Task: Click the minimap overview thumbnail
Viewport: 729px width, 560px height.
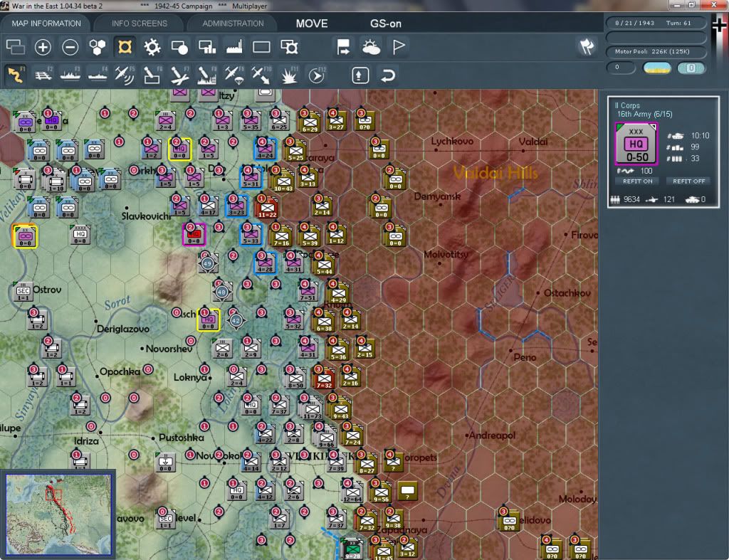Action: (58, 514)
